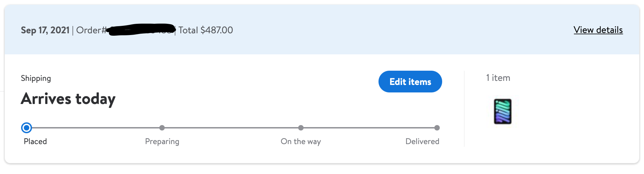Image resolution: width=644 pixels, height=174 pixels.
Task: Click the 1 item count label
Action: [x=498, y=78]
